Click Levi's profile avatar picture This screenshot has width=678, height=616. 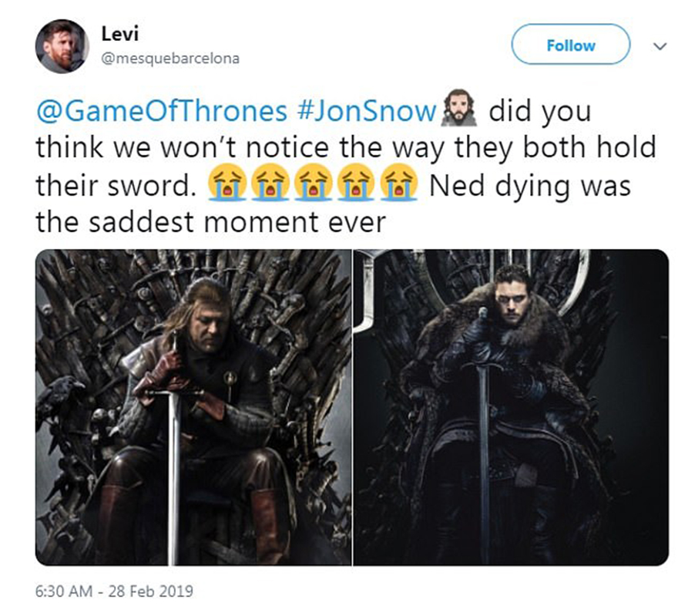click(62, 45)
